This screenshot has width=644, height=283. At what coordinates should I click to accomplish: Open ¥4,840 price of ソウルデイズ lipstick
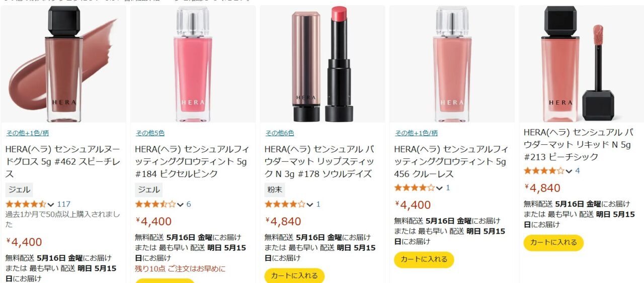pyautogui.click(x=284, y=221)
